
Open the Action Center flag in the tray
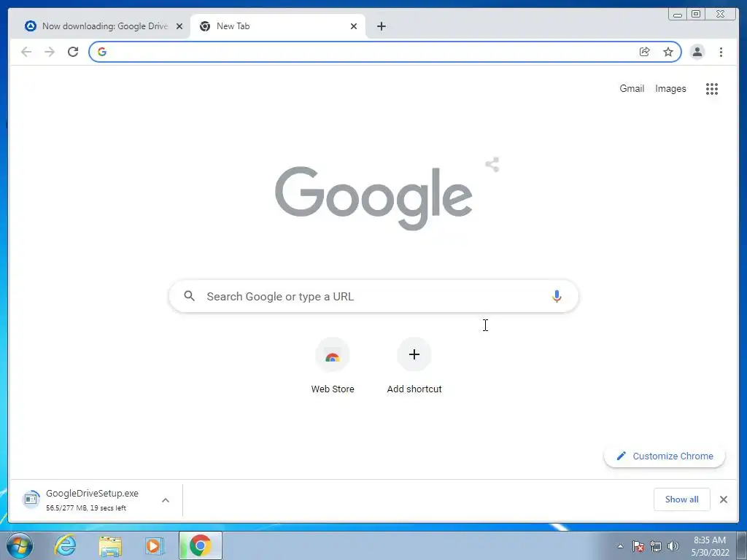[638, 546]
